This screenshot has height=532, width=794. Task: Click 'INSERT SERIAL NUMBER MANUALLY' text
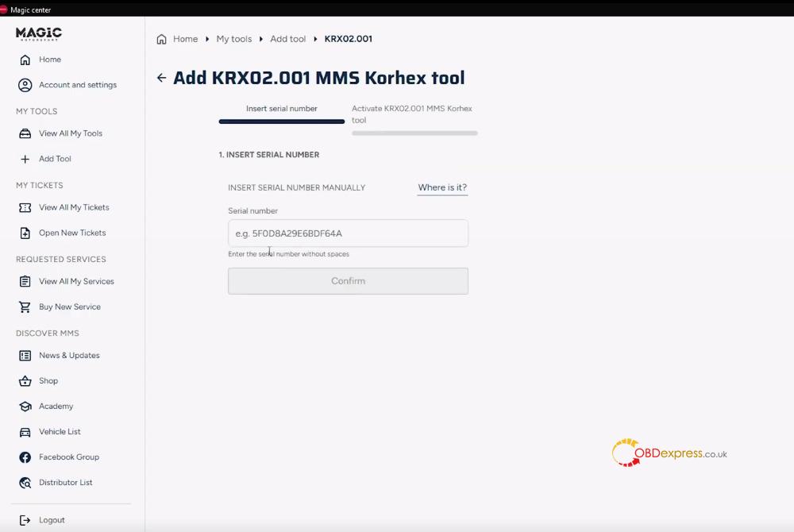297,187
